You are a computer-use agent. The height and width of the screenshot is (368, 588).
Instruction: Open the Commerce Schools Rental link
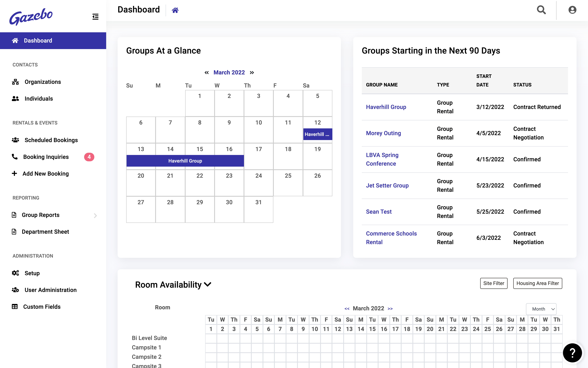[x=391, y=238]
